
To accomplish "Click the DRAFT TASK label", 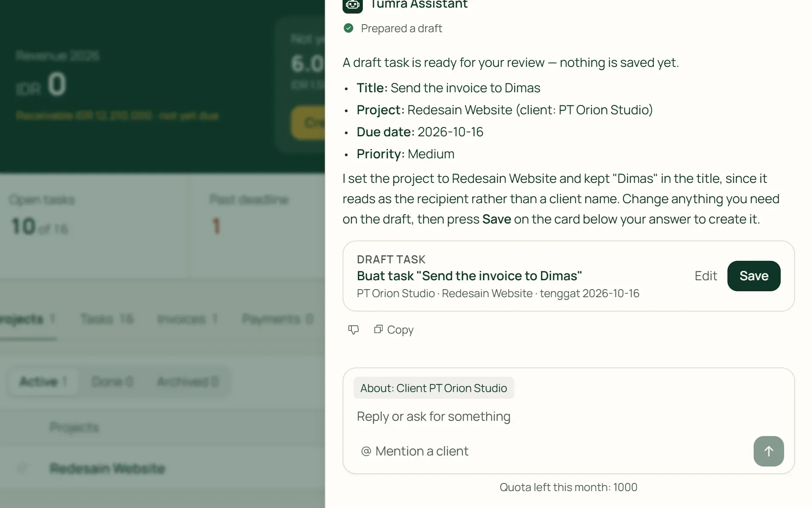I will click(x=391, y=260).
